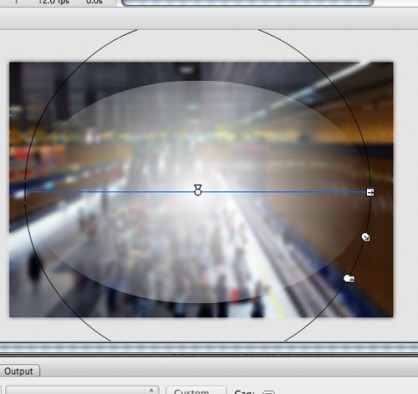
Task: Click the gradient size handle with arrow
Action: (x=366, y=237)
